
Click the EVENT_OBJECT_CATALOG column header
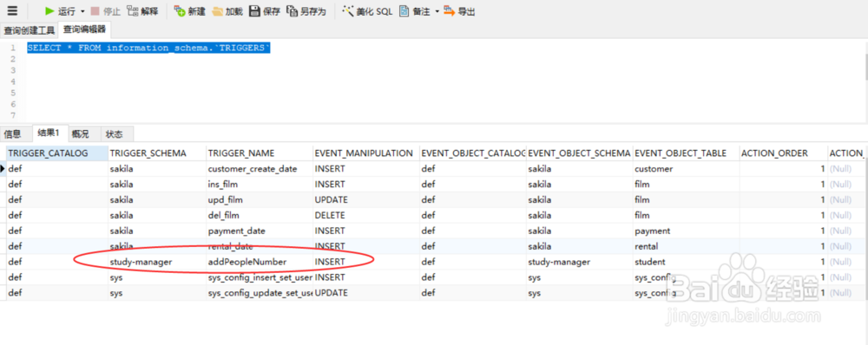click(x=473, y=153)
